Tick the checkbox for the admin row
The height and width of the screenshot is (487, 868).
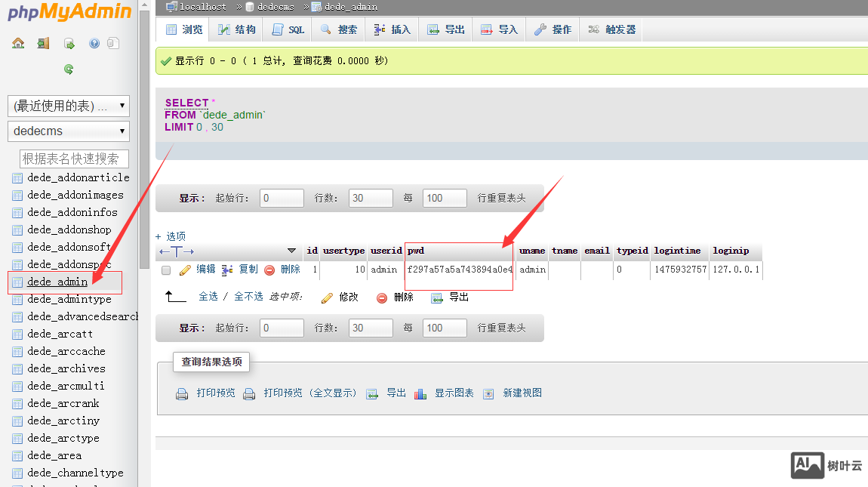tap(166, 270)
